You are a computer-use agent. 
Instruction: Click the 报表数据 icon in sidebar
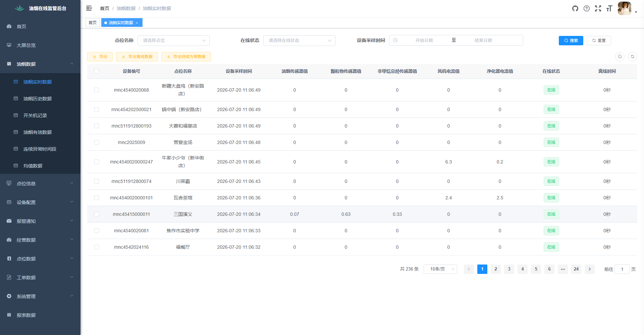pos(9,315)
